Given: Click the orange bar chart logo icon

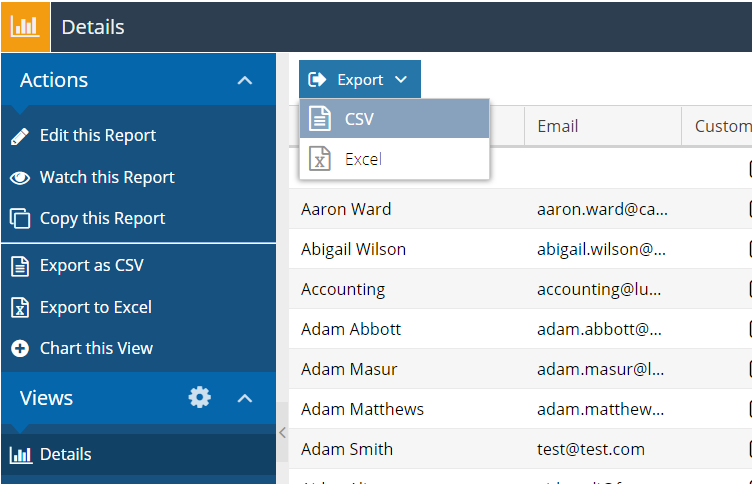Looking at the screenshot, I should coord(25,27).
